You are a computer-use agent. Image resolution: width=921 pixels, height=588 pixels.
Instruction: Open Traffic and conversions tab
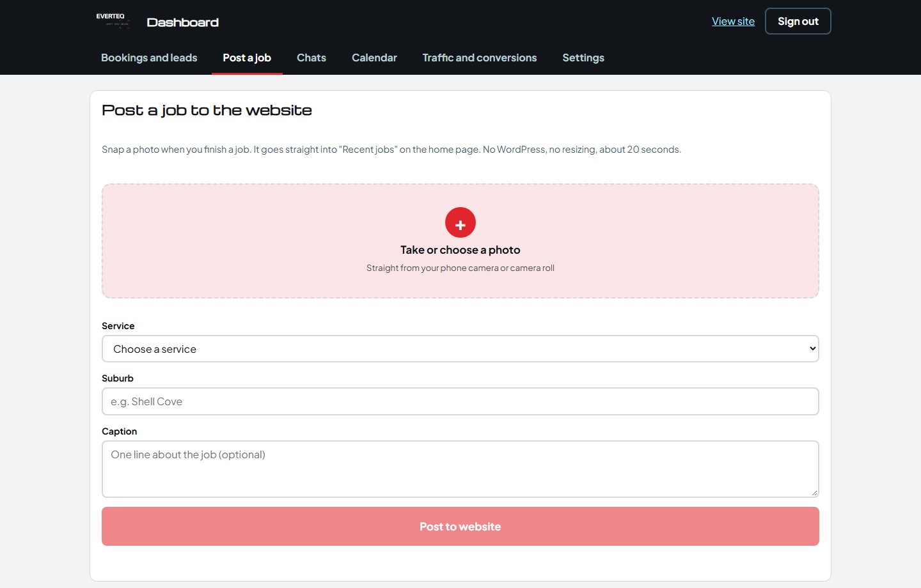(x=480, y=58)
